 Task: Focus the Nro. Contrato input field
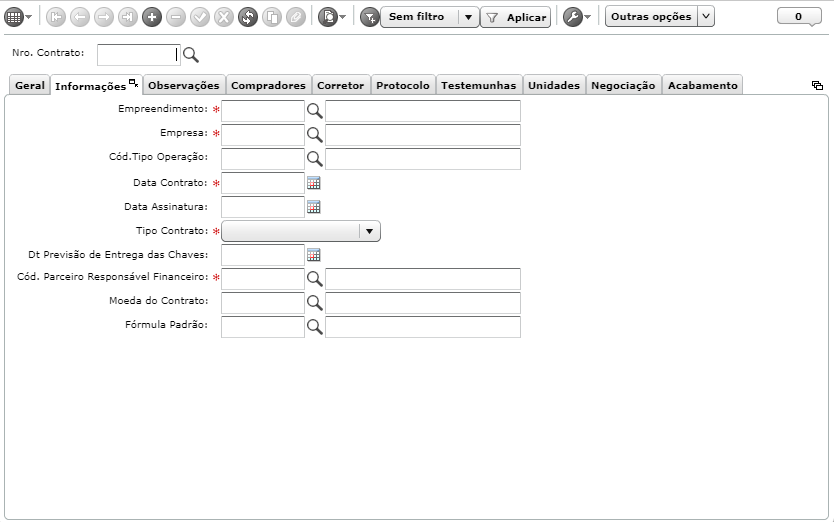pos(139,55)
